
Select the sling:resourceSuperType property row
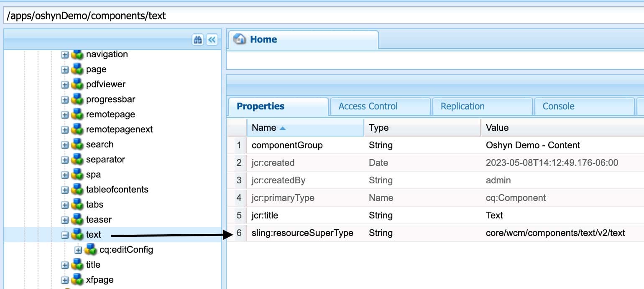(x=302, y=233)
